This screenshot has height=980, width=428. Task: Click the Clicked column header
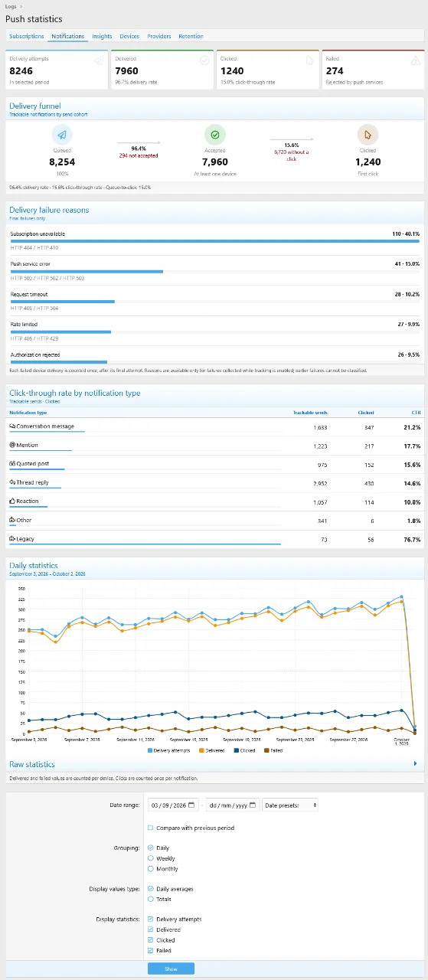point(366,412)
